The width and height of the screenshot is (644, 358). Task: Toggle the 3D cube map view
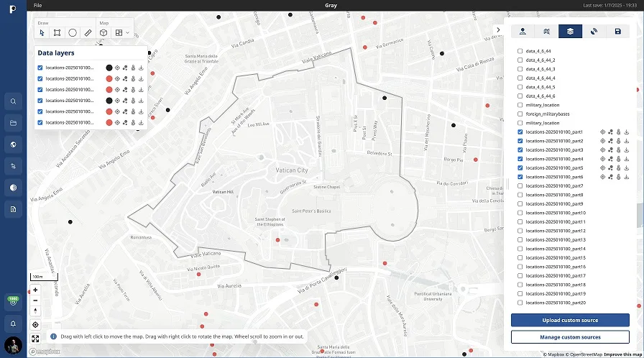(x=103, y=32)
